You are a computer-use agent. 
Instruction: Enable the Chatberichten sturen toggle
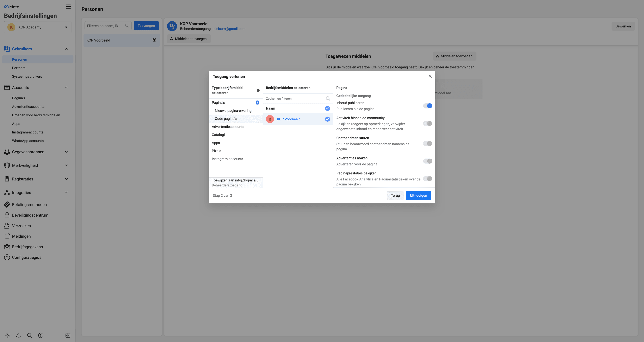click(x=427, y=144)
